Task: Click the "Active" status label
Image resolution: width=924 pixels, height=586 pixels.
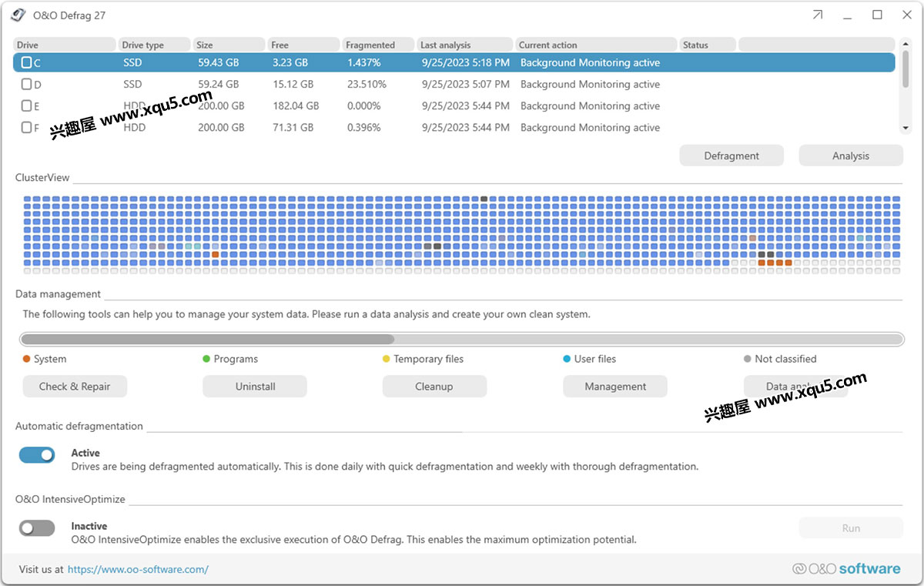Action: (x=85, y=453)
